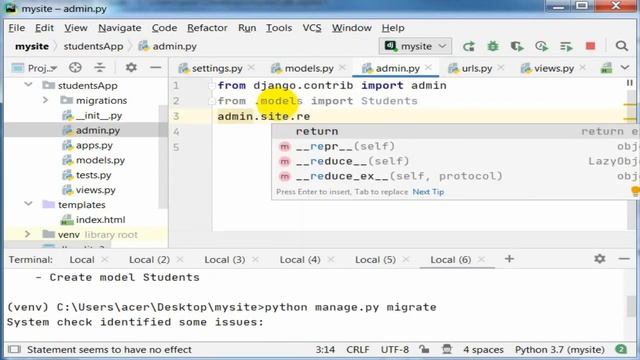
Task: Expand the venv library root
Action: [x=27, y=234]
